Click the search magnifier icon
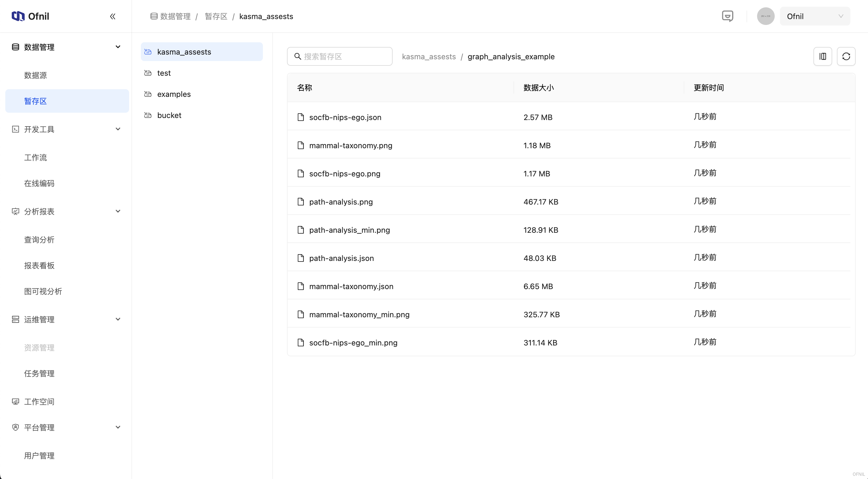The width and height of the screenshot is (868, 479). click(x=298, y=56)
